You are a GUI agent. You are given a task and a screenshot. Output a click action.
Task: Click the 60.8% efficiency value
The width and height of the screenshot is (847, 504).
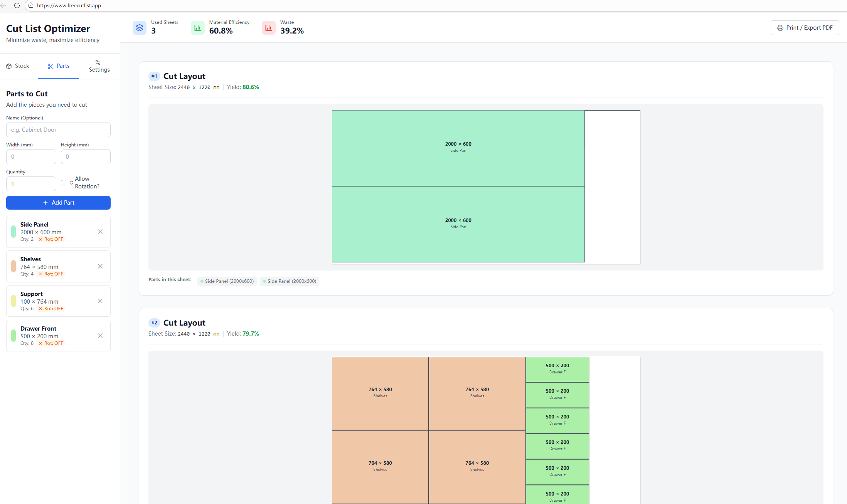(221, 31)
